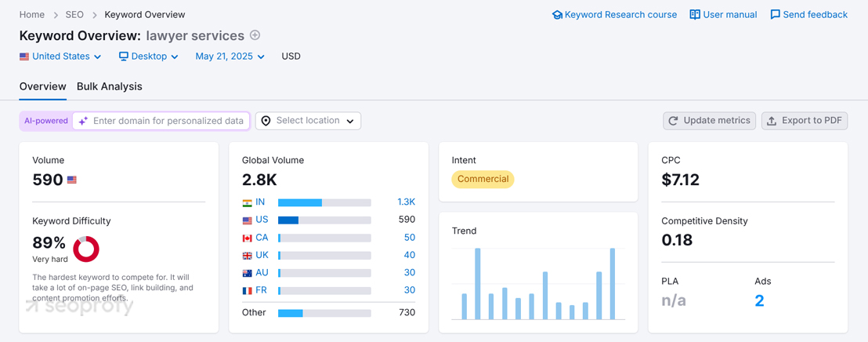Viewport: 868px width, 342px height.
Task: Go to SEO in the breadcrumb
Action: (74, 14)
